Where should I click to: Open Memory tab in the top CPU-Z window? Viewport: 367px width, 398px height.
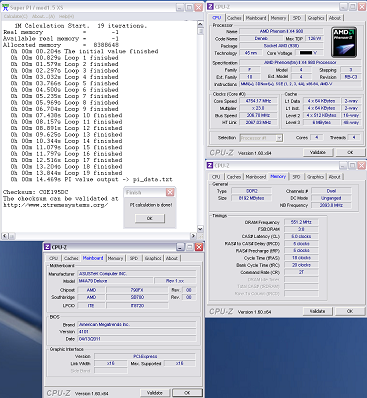278,18
